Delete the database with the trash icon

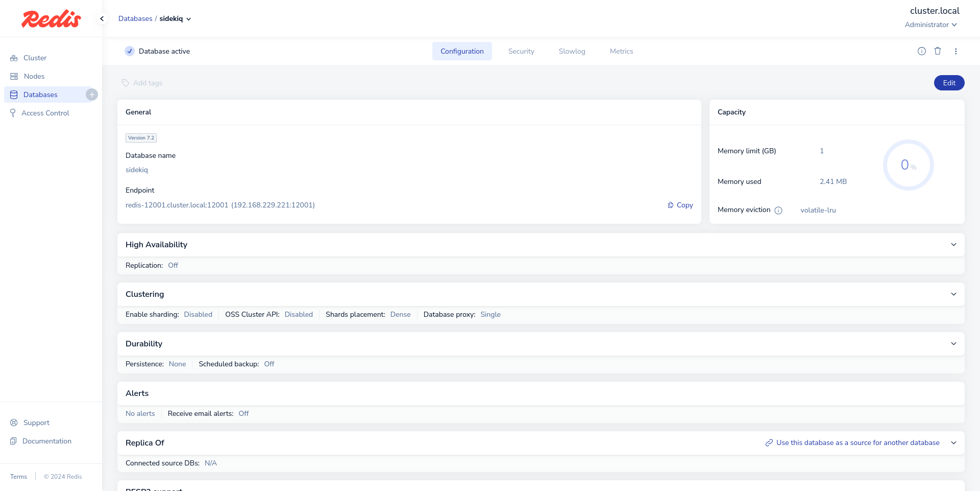coord(938,51)
